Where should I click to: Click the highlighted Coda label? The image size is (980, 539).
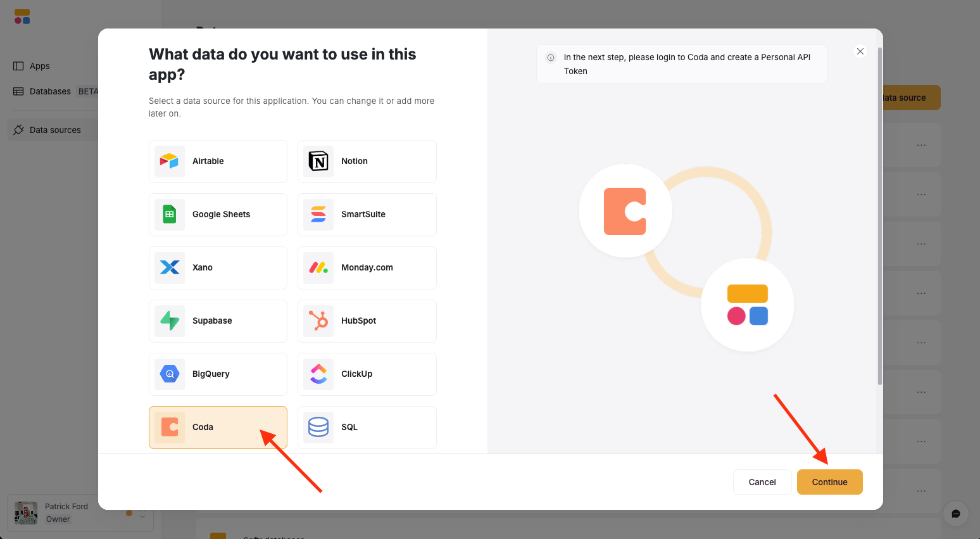pyautogui.click(x=203, y=427)
